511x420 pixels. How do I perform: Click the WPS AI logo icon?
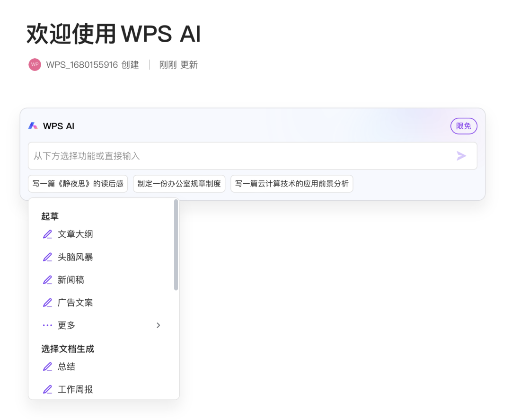coord(33,126)
